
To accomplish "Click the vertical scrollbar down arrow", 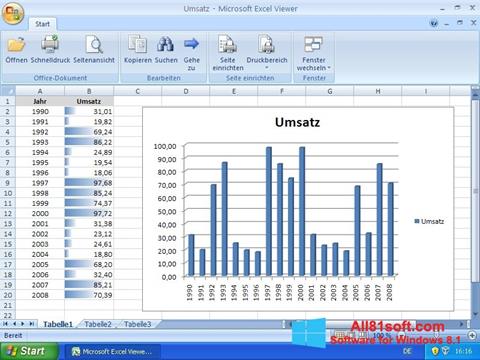I will click(x=475, y=314).
